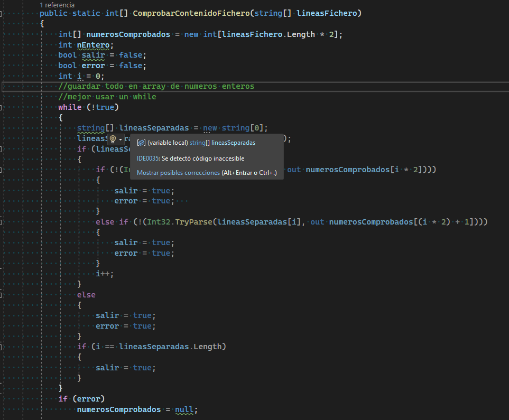509x420 pixels.
Task: Click the 'i++;' statement
Action: [105, 274]
